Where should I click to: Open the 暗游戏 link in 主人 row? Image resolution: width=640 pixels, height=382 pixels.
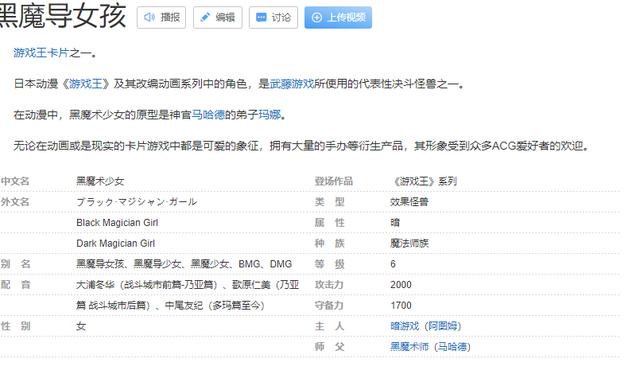click(404, 326)
